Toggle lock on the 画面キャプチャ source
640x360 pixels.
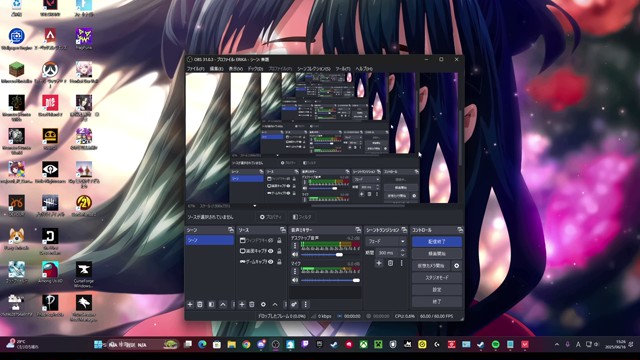point(280,251)
